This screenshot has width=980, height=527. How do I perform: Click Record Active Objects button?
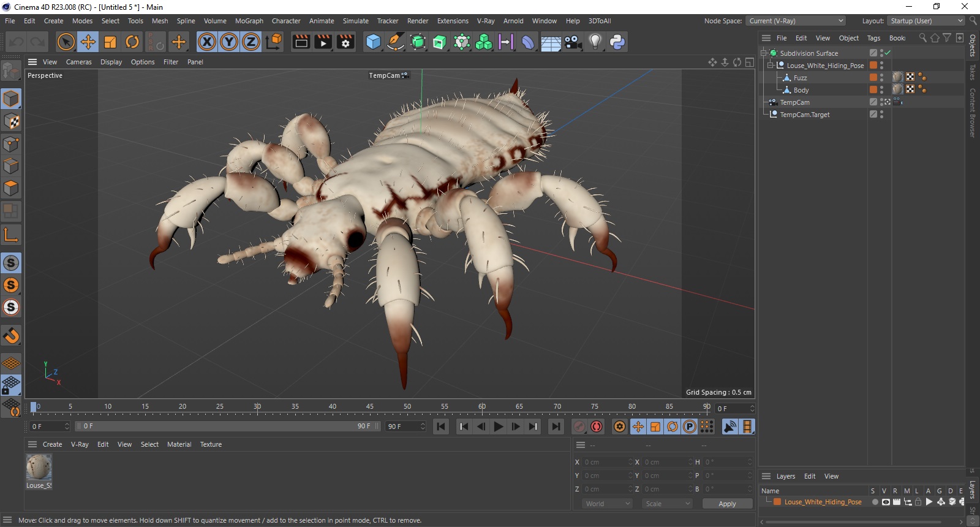[x=579, y=427]
